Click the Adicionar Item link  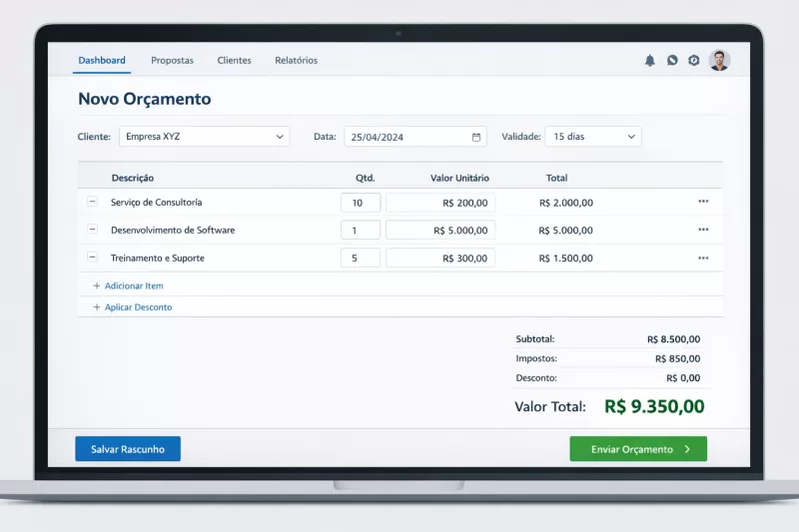point(134,286)
